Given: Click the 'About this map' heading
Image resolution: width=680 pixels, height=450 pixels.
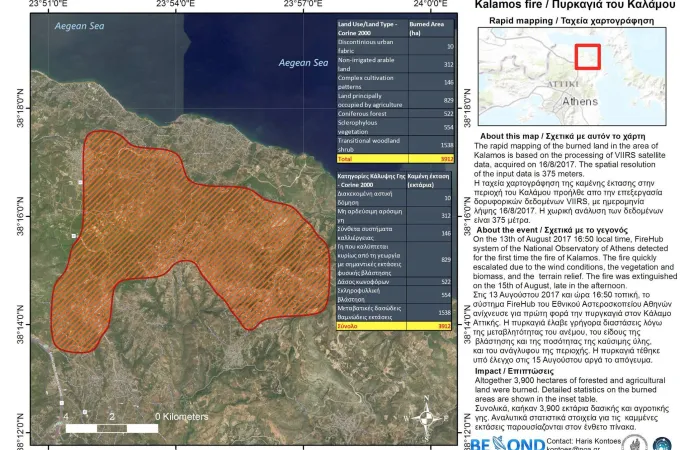Looking at the screenshot, I should pyautogui.click(x=562, y=136).
